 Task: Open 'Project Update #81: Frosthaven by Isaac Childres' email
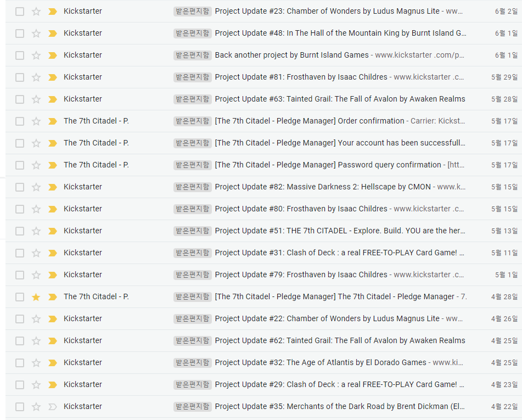(301, 77)
